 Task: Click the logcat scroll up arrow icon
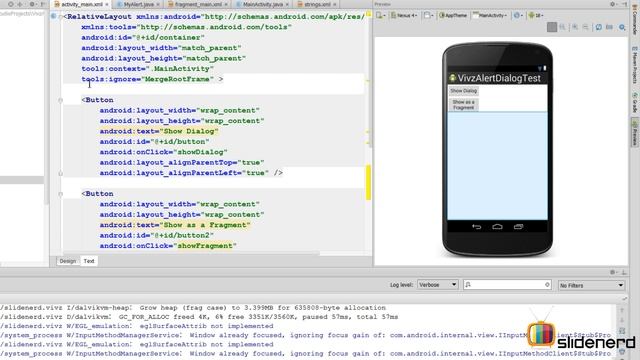(x=622, y=311)
